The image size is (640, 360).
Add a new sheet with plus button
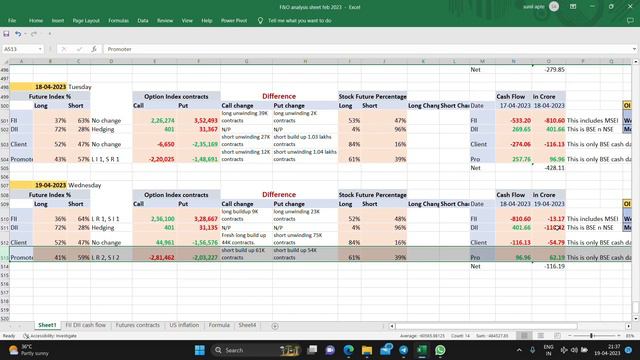pyautogui.click(x=275, y=326)
